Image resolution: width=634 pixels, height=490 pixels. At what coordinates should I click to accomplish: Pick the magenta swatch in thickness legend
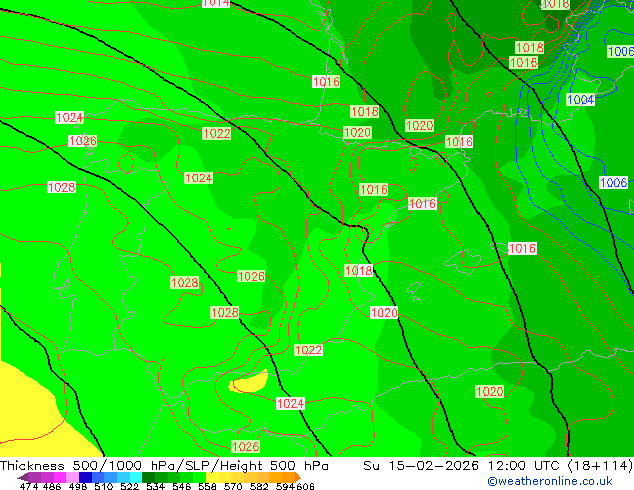pyautogui.click(x=60, y=477)
